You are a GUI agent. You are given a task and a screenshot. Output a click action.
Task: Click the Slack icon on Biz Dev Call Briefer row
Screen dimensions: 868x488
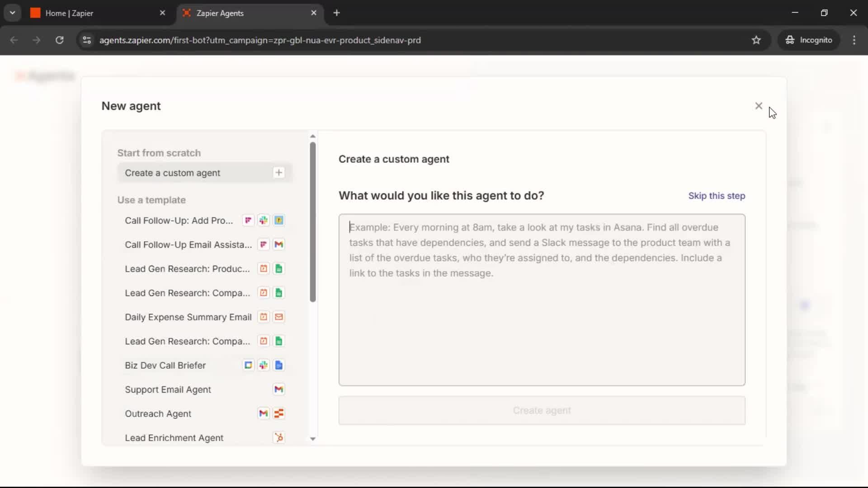point(264,365)
